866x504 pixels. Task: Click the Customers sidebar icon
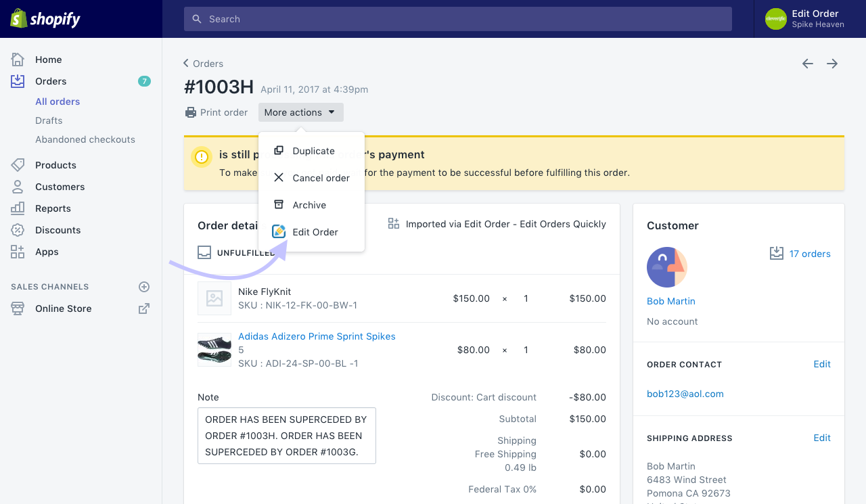point(17,187)
